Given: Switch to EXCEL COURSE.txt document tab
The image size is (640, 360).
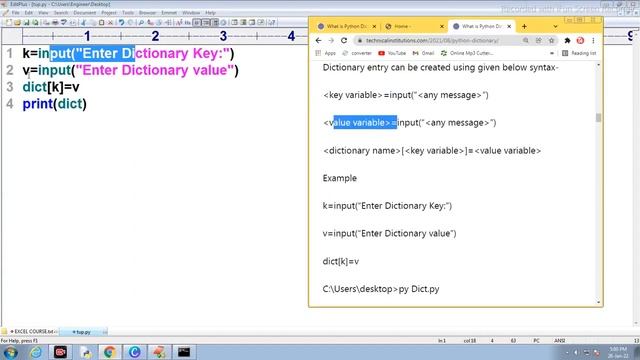Looking at the screenshot, I should click(x=33, y=331).
